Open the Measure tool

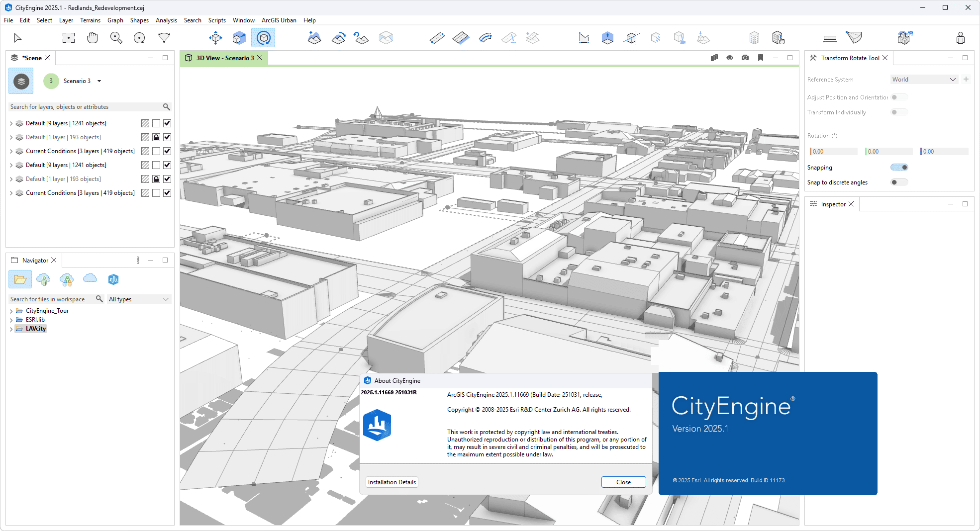(829, 37)
